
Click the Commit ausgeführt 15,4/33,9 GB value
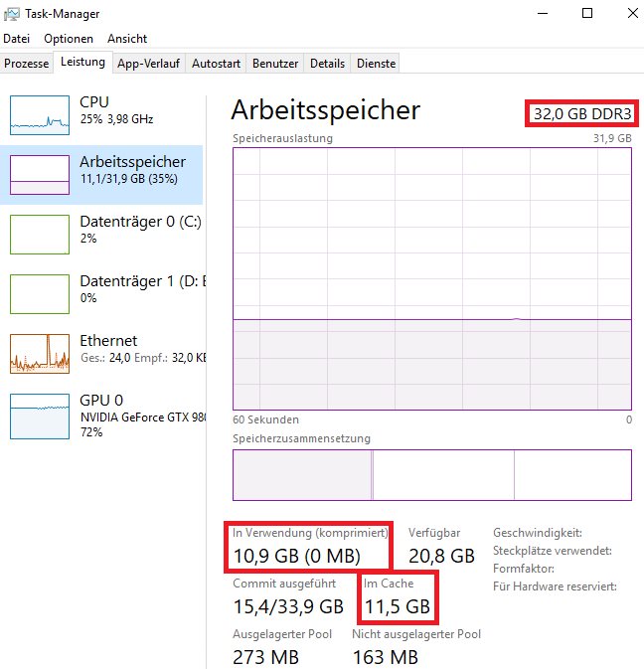[288, 606]
